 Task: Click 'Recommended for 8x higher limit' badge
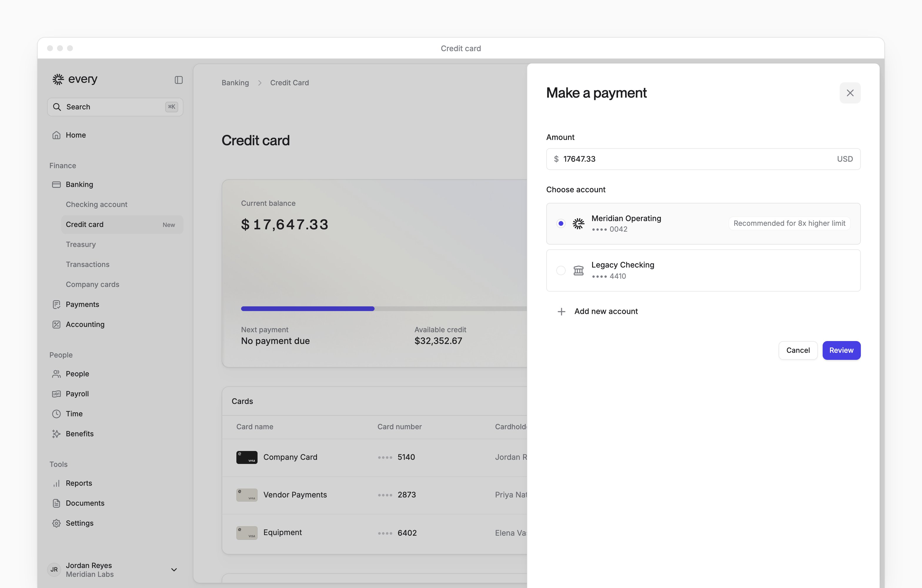coord(789,223)
